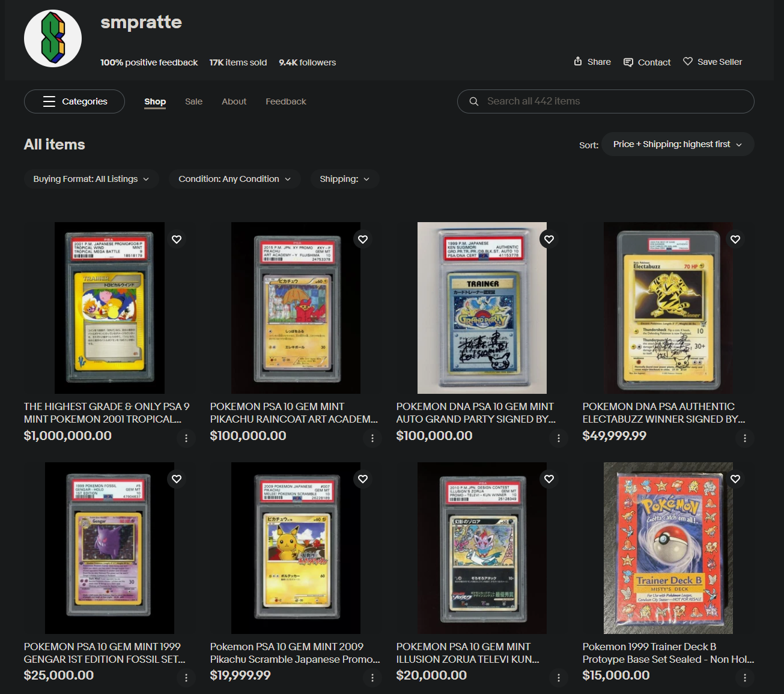Viewport: 784px width, 694px height.
Task: Open Pikachu Scramble card image
Action: tap(296, 548)
